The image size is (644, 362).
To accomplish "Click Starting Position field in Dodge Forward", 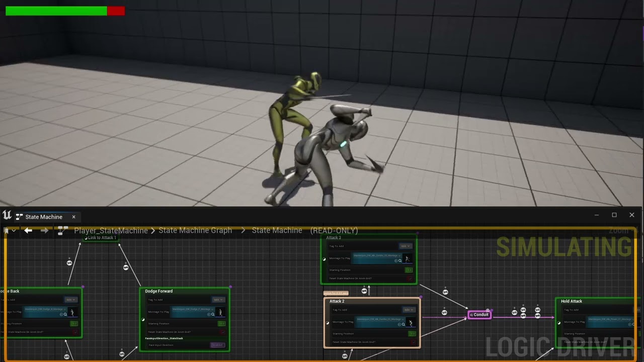I will click(221, 323).
